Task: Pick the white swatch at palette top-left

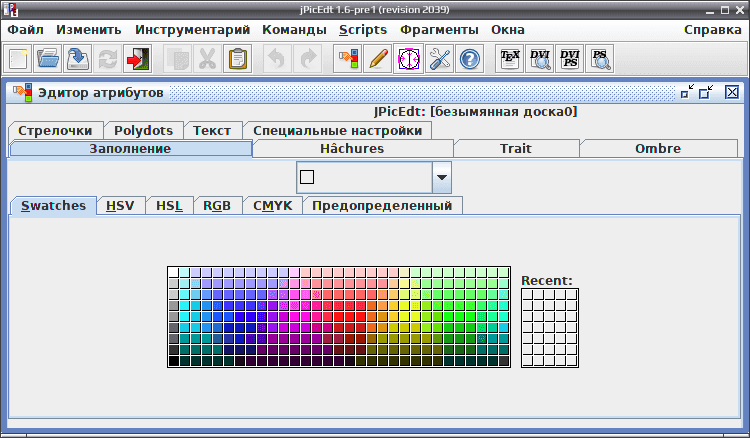Action: coord(174,273)
